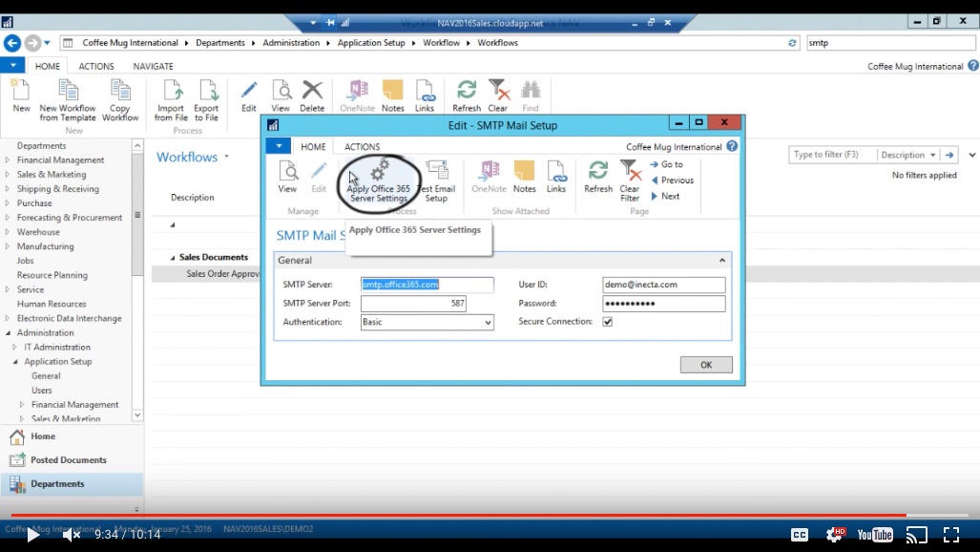980x552 pixels.
Task: Click Refresh in SMTP Mail Setup dialog
Action: 598,177
